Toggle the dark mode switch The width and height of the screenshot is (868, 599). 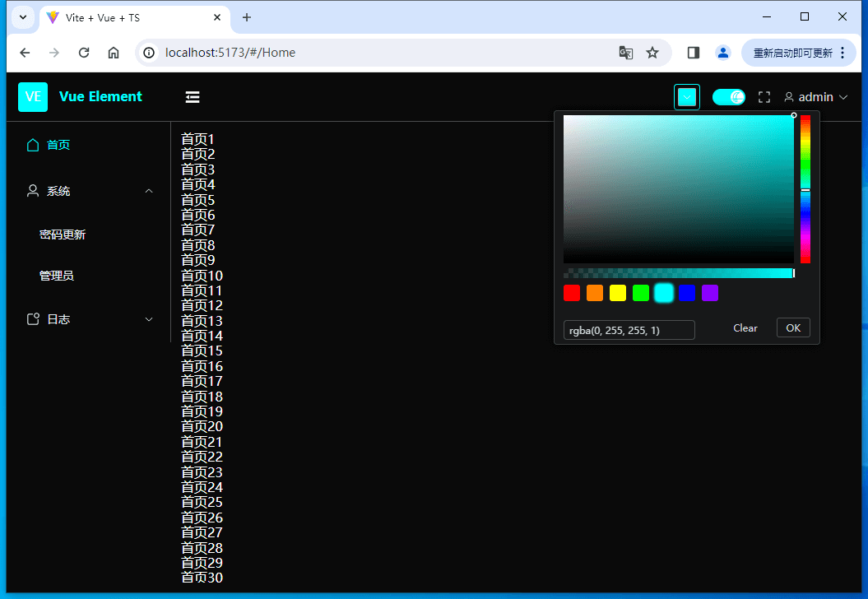(728, 97)
